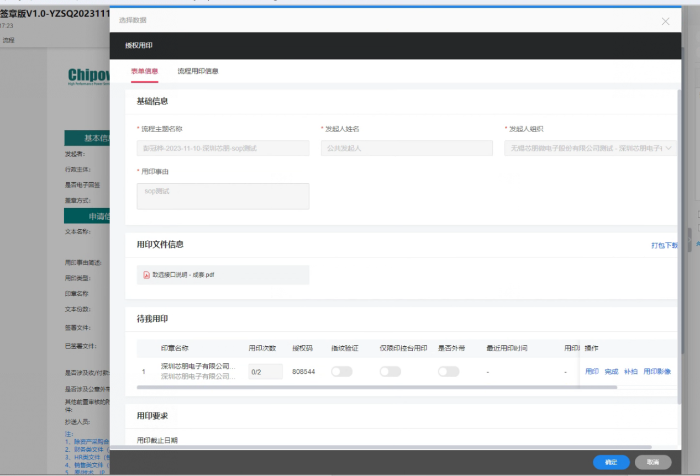
Task: Click the 补拍 action link
Action: point(630,371)
